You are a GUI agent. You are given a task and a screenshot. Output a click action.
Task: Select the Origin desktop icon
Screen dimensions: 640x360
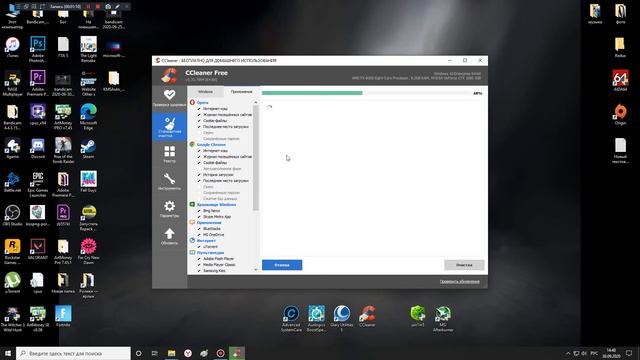[620, 114]
